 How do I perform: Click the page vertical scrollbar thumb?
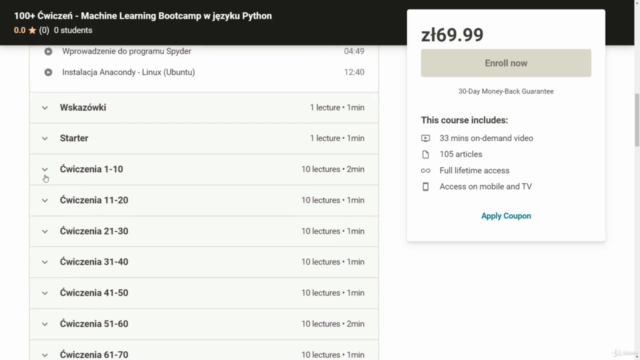636,120
